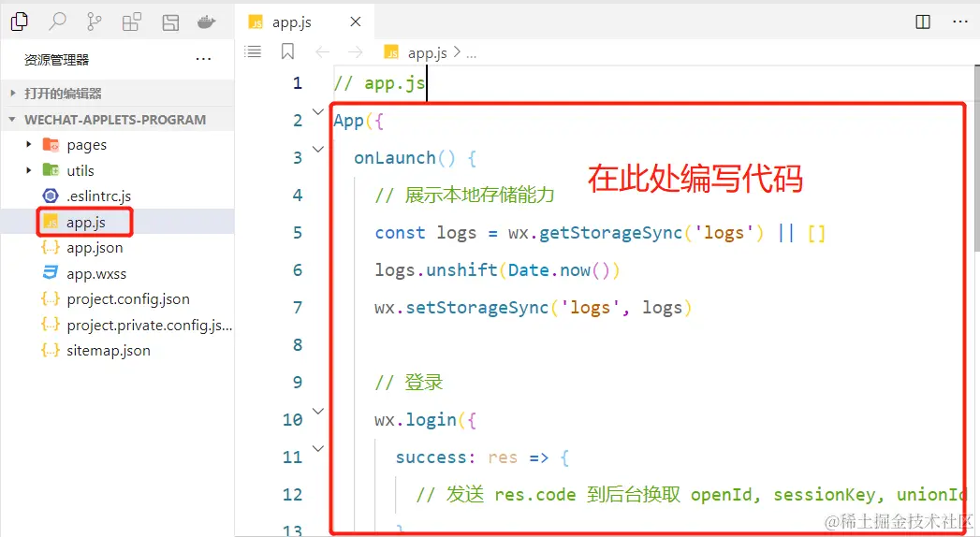Image resolution: width=980 pixels, height=537 pixels.
Task: Open the sitemap.json file
Action: [x=118, y=350]
